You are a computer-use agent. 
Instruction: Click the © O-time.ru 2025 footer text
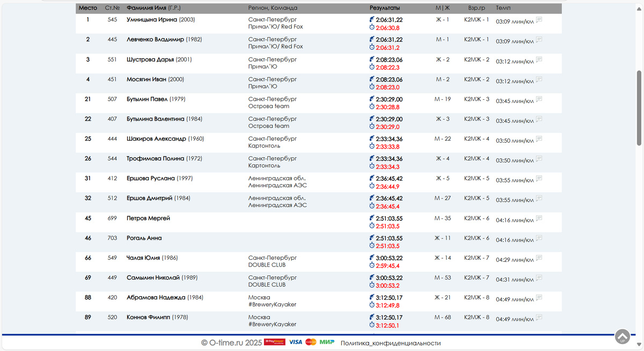(x=231, y=342)
